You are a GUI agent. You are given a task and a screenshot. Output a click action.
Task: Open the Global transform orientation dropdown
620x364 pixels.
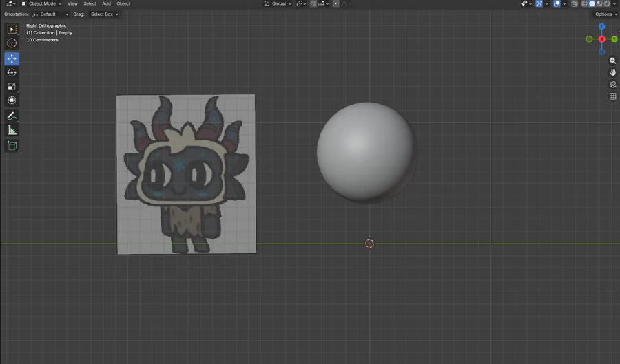point(278,3)
